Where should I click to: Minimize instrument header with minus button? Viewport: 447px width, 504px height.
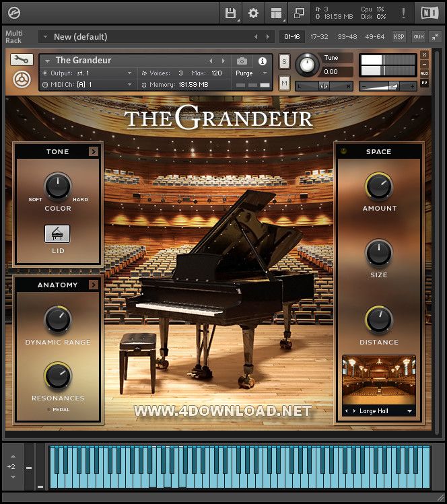[425, 64]
